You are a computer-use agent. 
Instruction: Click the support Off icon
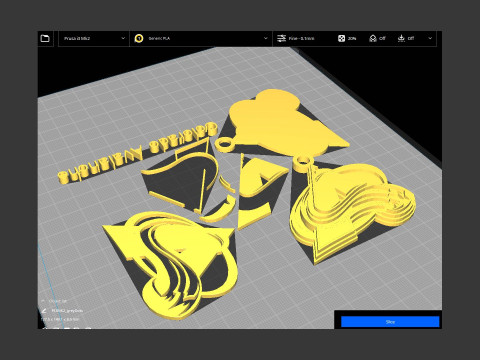[373, 38]
